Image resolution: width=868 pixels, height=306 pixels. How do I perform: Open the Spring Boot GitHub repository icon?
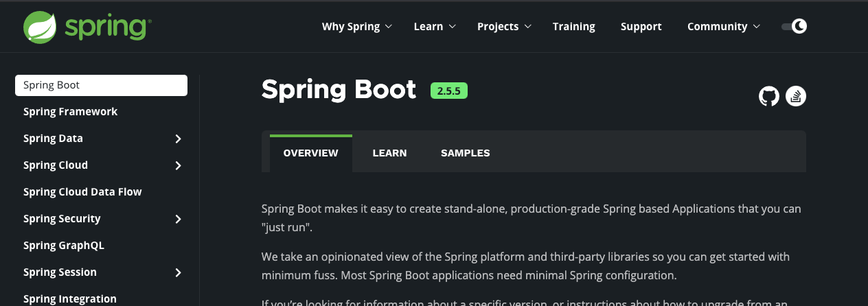[769, 96]
